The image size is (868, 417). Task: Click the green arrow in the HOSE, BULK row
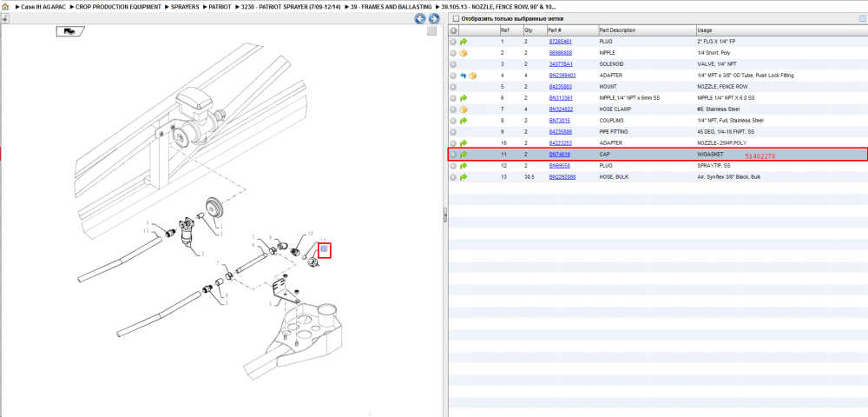point(464,177)
